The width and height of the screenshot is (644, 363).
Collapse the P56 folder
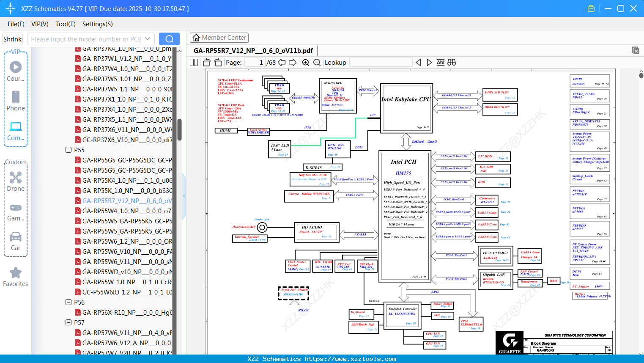coord(69,302)
